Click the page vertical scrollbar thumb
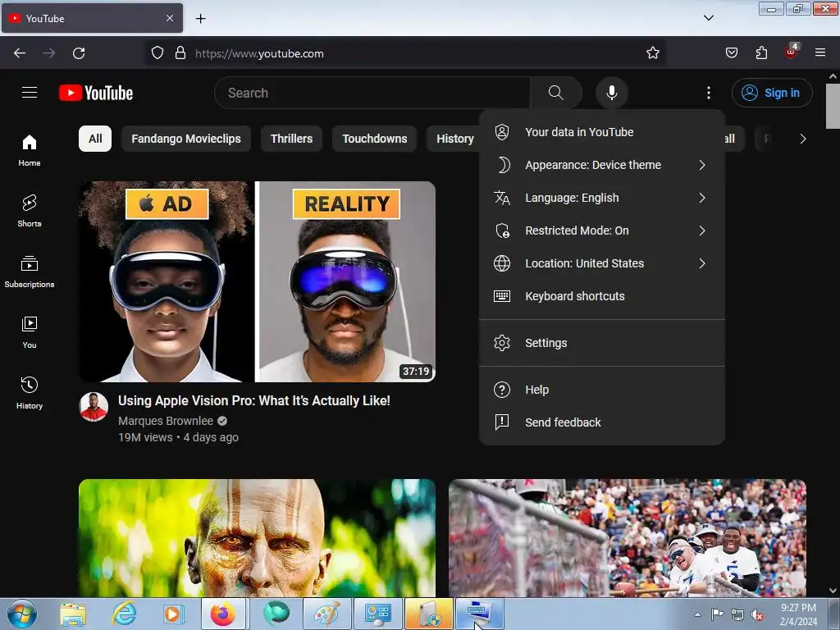Screen dimensions: 840x630 point(833,106)
